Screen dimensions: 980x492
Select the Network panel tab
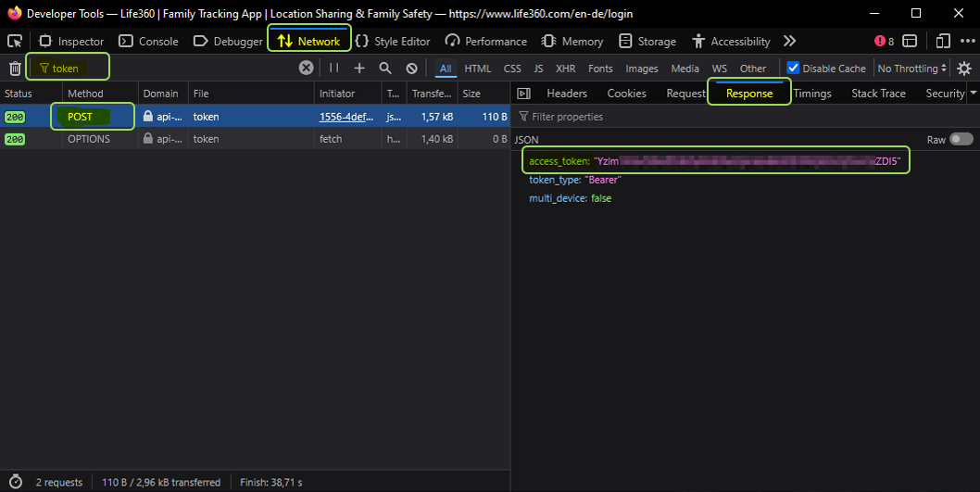(309, 42)
